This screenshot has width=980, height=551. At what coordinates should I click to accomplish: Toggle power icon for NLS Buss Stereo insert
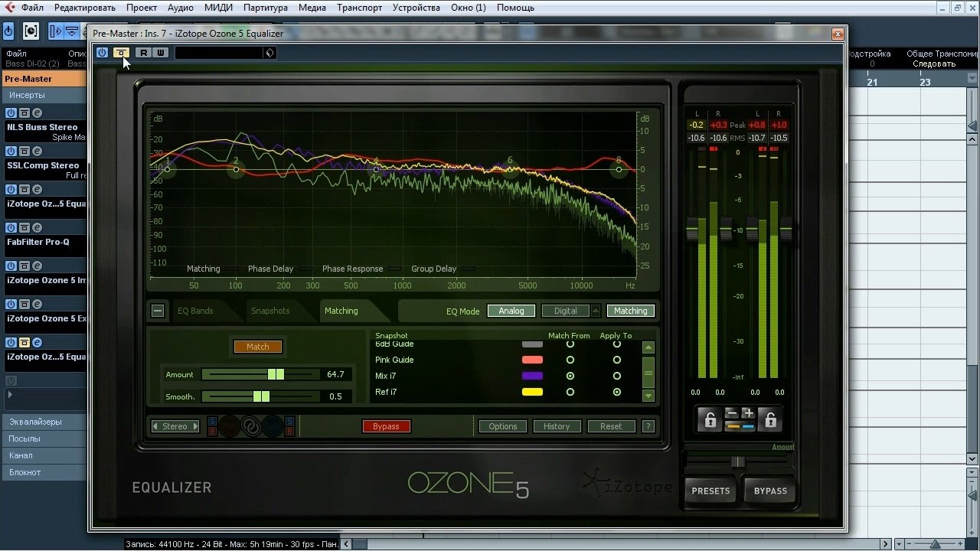[11, 113]
